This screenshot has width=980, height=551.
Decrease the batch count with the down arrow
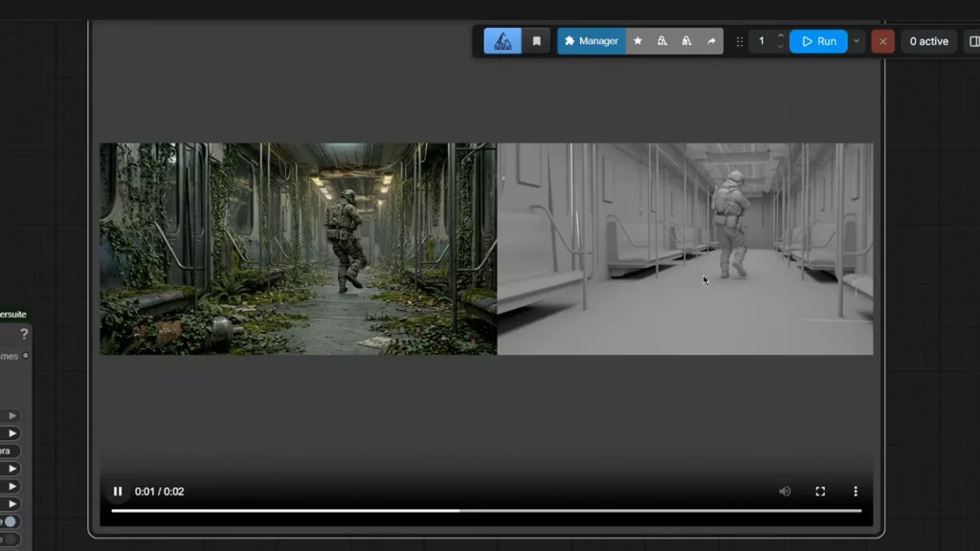point(781,47)
